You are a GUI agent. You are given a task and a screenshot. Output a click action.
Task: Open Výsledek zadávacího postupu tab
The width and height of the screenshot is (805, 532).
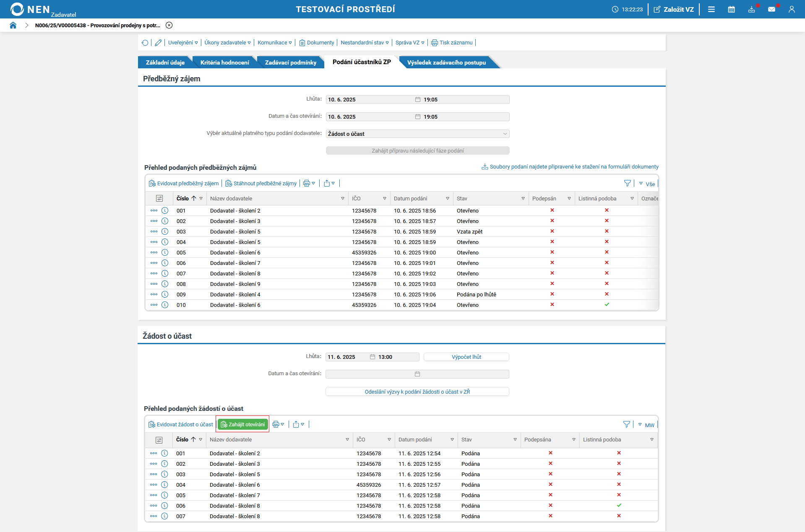point(446,62)
